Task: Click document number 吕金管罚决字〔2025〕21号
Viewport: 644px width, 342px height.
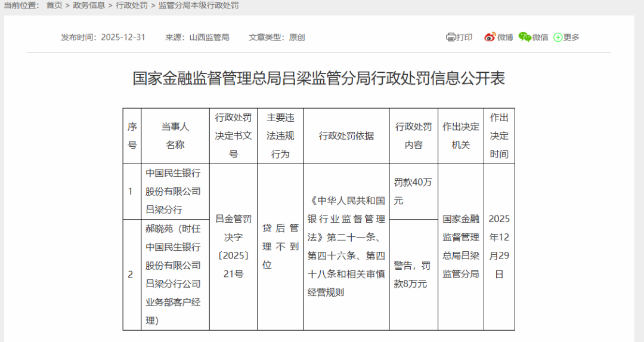Action: click(234, 247)
